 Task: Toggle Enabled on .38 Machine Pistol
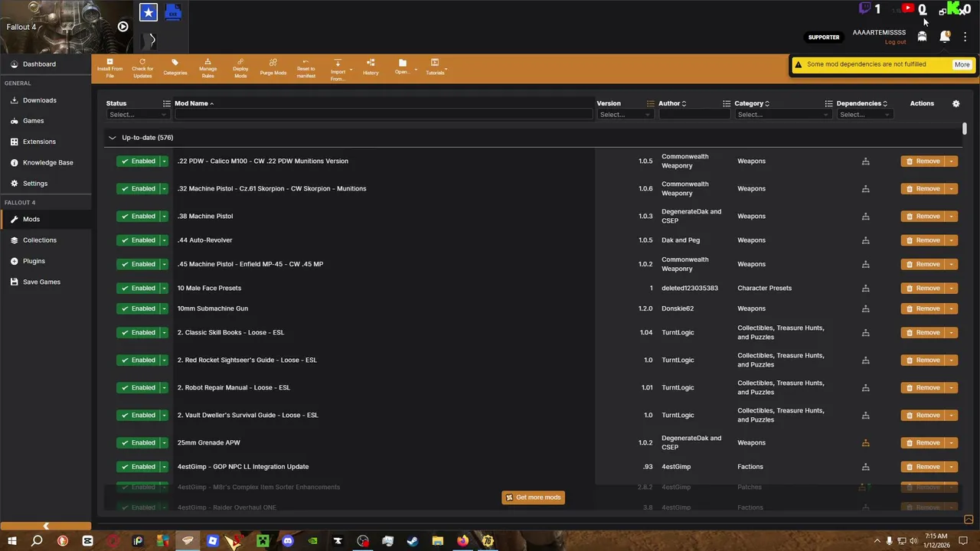137,217
